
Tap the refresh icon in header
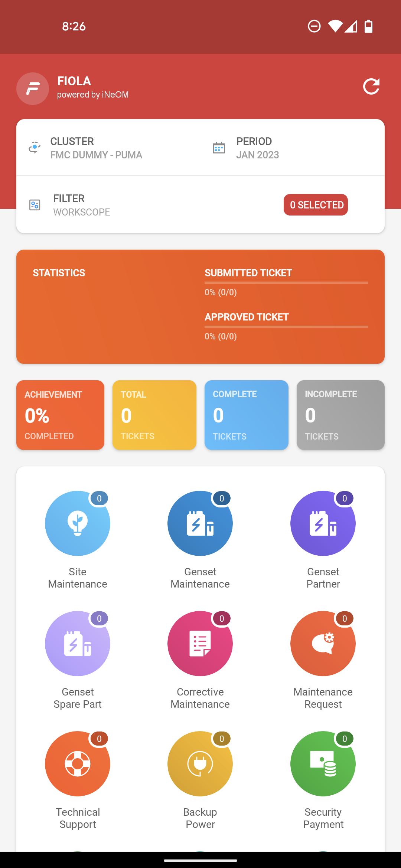click(x=371, y=87)
